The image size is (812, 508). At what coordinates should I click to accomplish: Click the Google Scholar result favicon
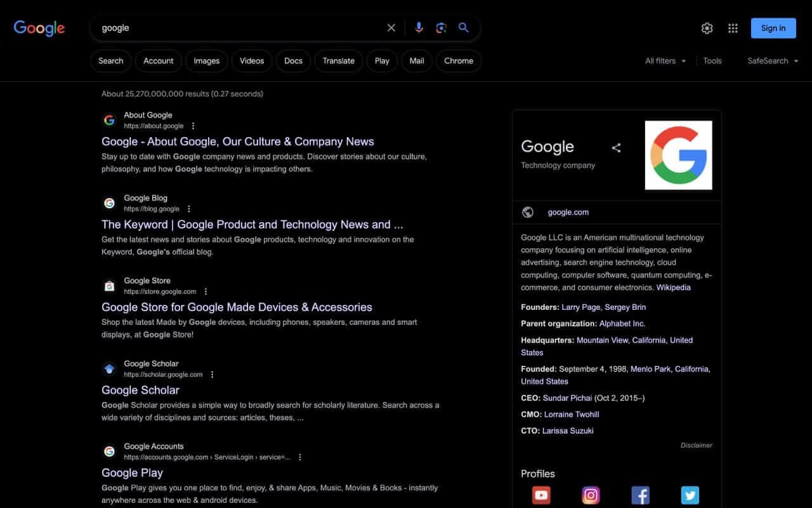110,369
